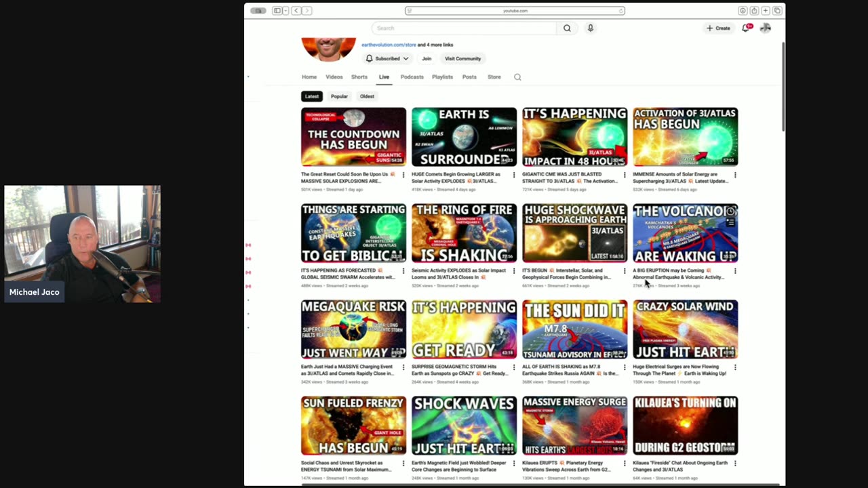This screenshot has width=868, height=488.
Task: Open options menu for 'Seismic Activity EXPLODES' video
Action: 514,271
